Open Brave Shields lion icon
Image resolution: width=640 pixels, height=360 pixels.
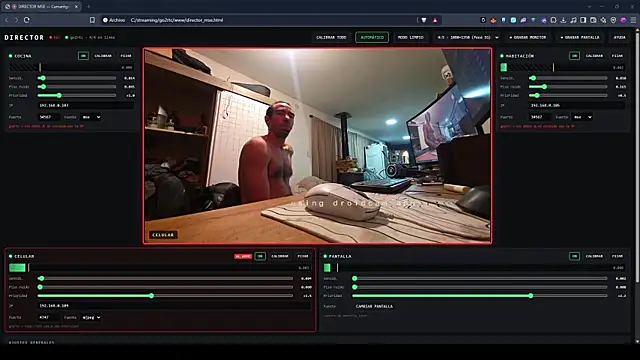424,20
